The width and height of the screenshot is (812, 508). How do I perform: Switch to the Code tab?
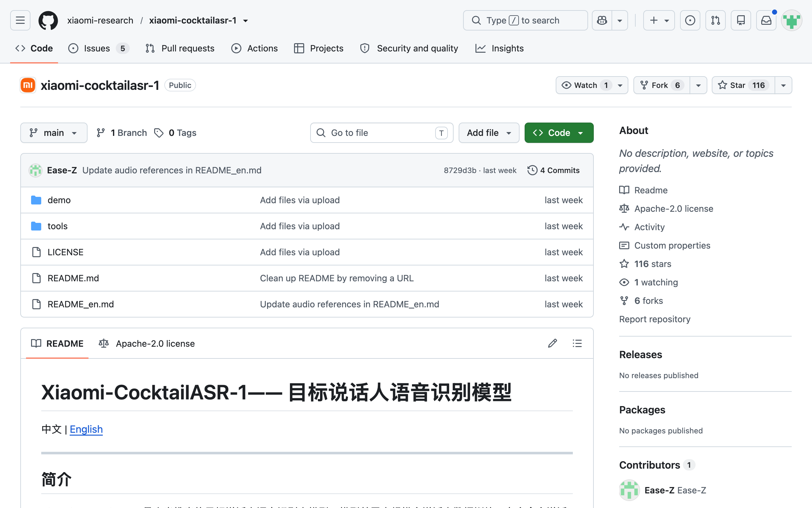pyautogui.click(x=34, y=48)
